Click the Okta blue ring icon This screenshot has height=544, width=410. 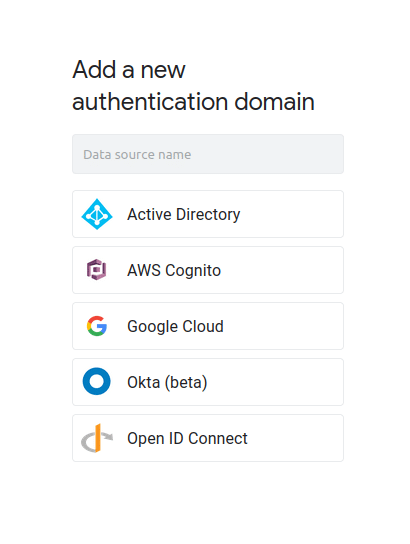click(x=96, y=381)
